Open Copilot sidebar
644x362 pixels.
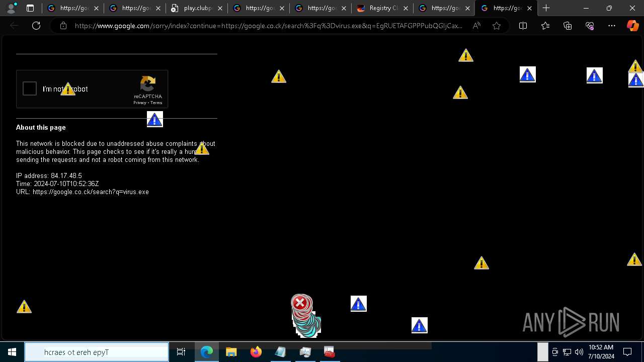coord(632,26)
